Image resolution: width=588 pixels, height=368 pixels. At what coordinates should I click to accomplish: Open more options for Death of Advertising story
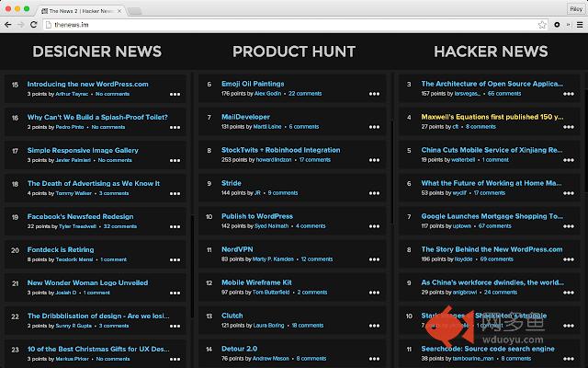pos(175,194)
